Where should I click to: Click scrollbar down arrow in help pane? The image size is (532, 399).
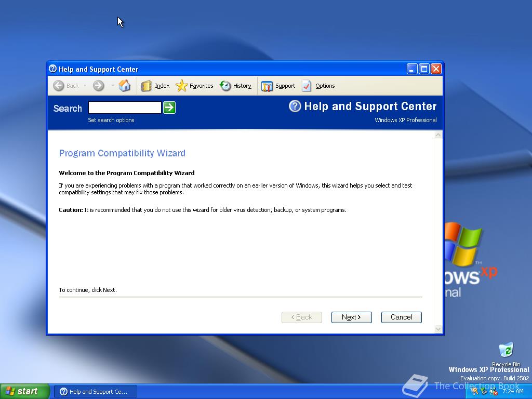pos(438,329)
